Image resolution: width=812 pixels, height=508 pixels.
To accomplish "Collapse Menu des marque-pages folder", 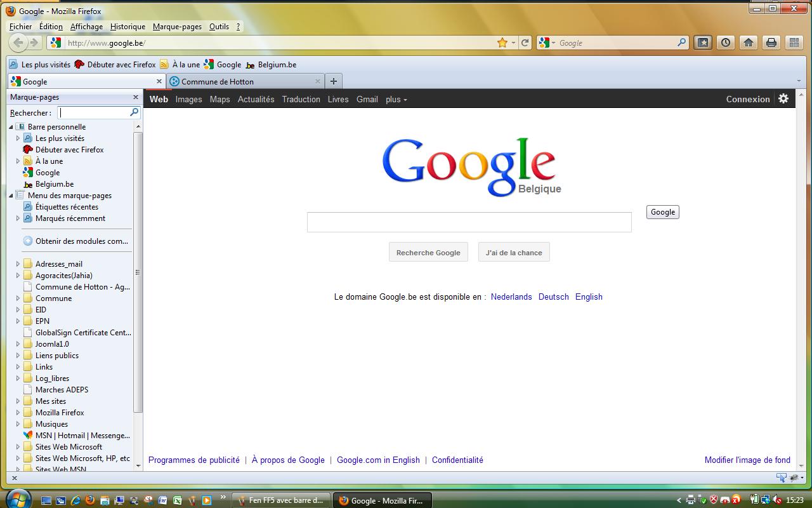I will 11,196.
